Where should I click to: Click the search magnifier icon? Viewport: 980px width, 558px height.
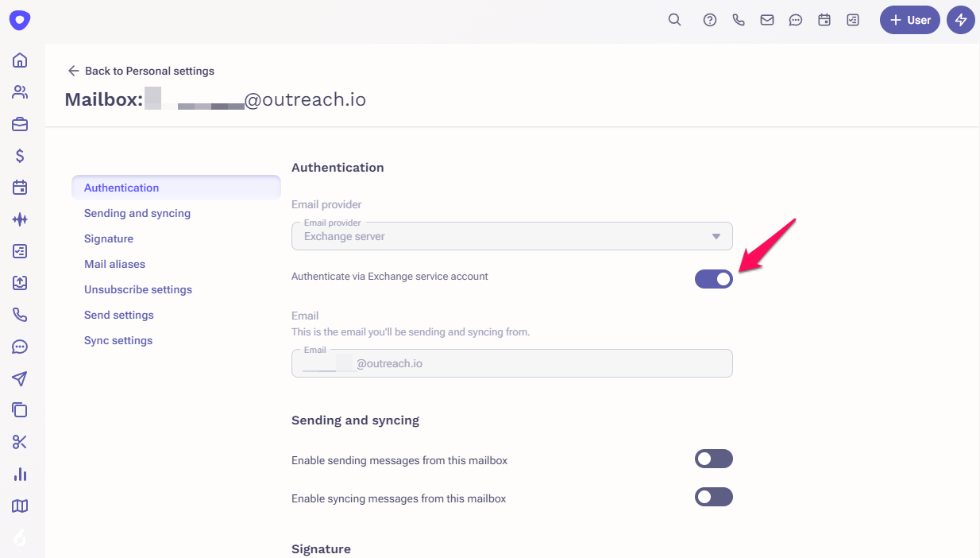[x=674, y=20]
